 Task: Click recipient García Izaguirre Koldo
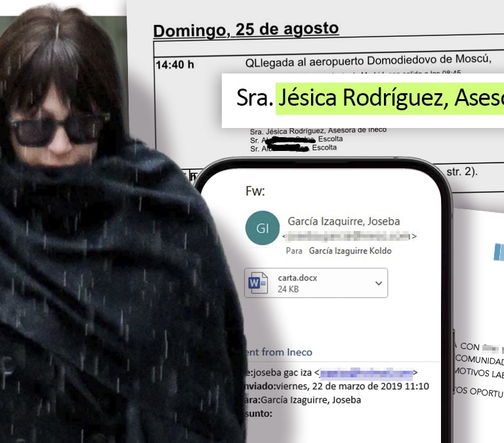click(350, 251)
